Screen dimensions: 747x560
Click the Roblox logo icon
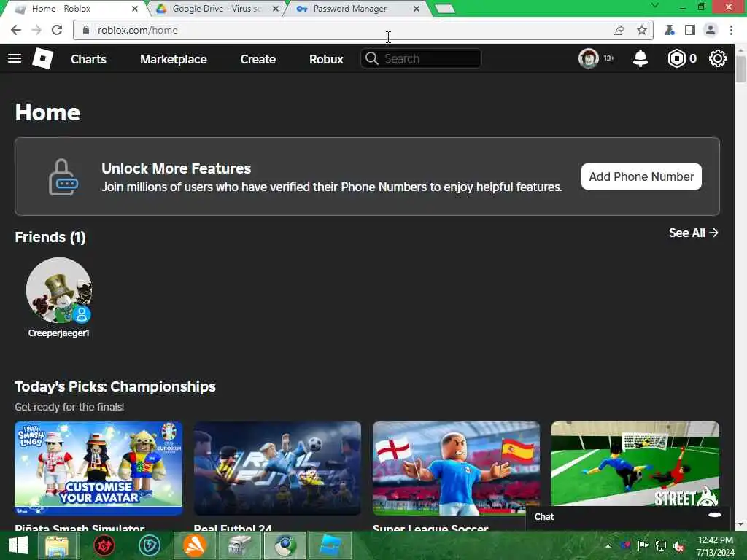pyautogui.click(x=42, y=58)
